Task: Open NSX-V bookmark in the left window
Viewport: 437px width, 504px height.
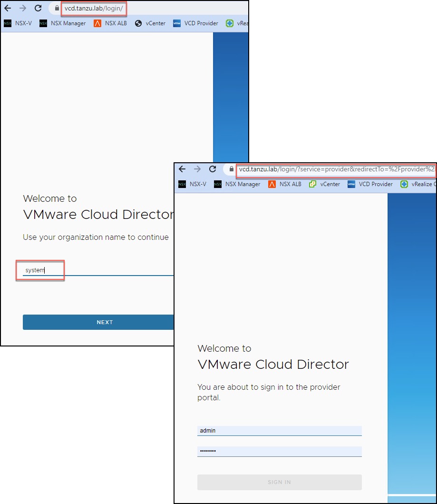Action: [18, 23]
